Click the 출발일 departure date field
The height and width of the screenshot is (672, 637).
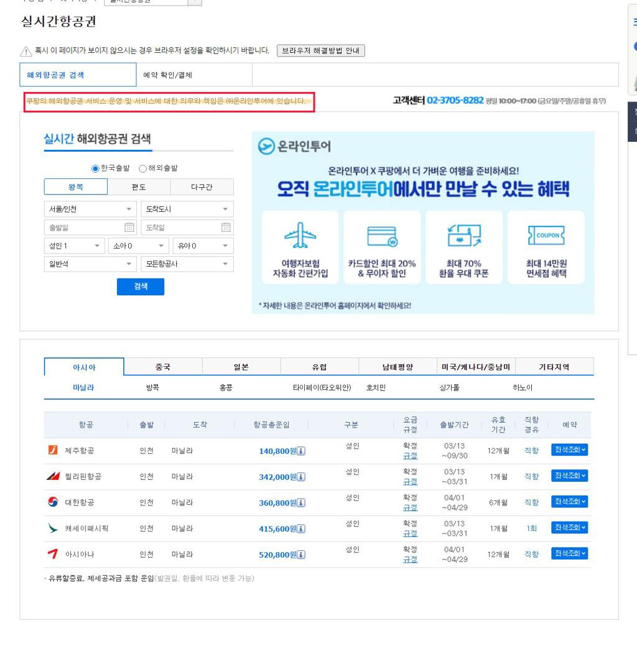tap(90, 227)
